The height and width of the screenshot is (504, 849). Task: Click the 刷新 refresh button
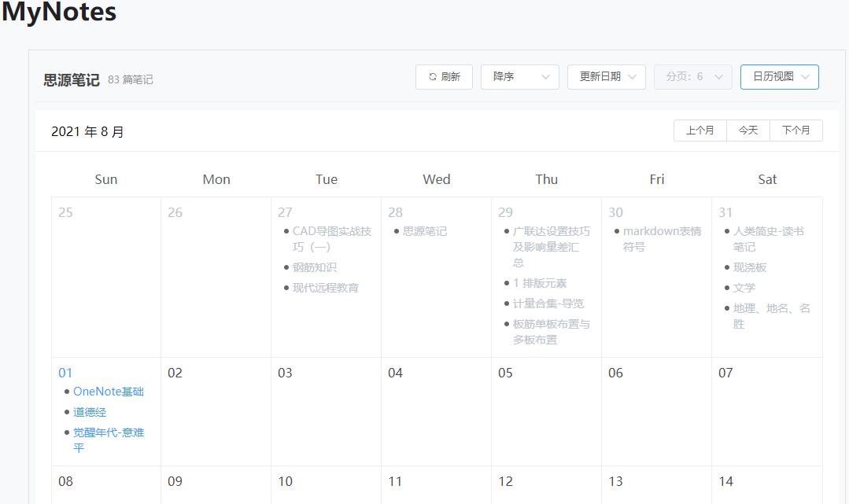(444, 76)
